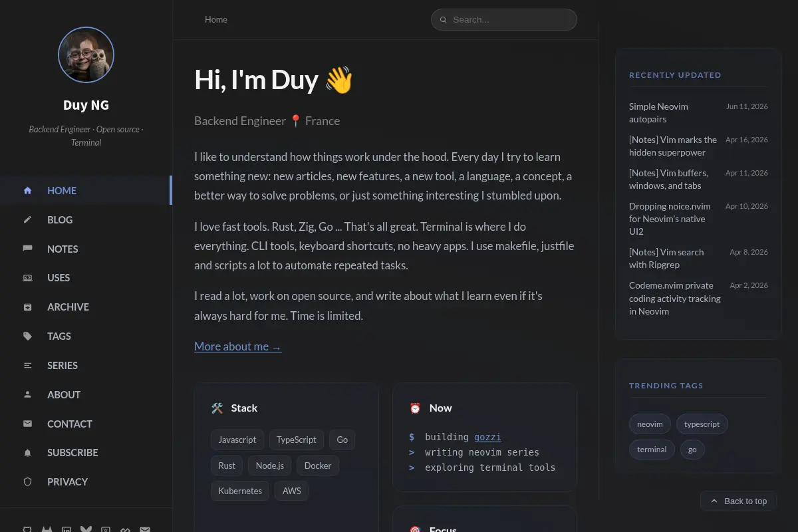Click the pencil icon beside BLOG
The image size is (798, 532).
click(27, 219)
